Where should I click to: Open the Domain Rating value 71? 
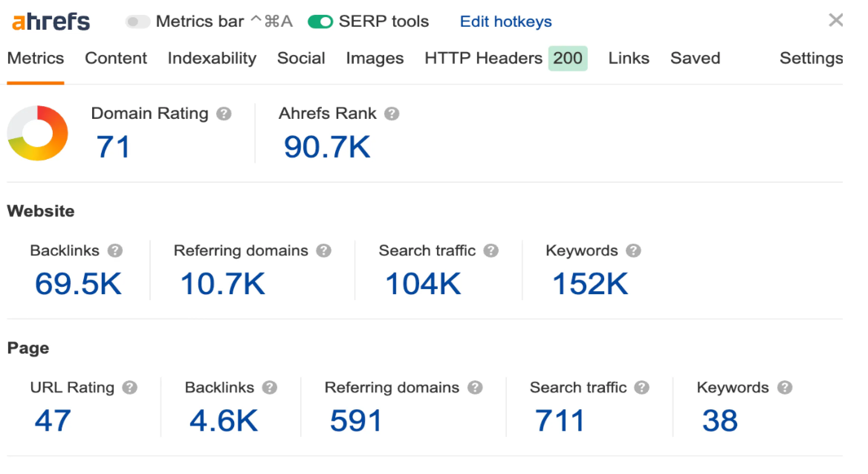(113, 147)
